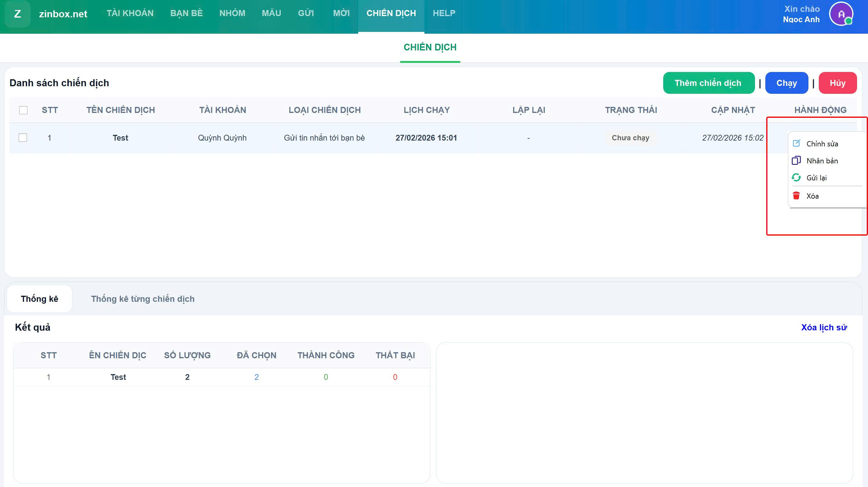Click the Z logo icon
Image resolution: width=868 pixels, height=487 pixels.
tap(18, 14)
